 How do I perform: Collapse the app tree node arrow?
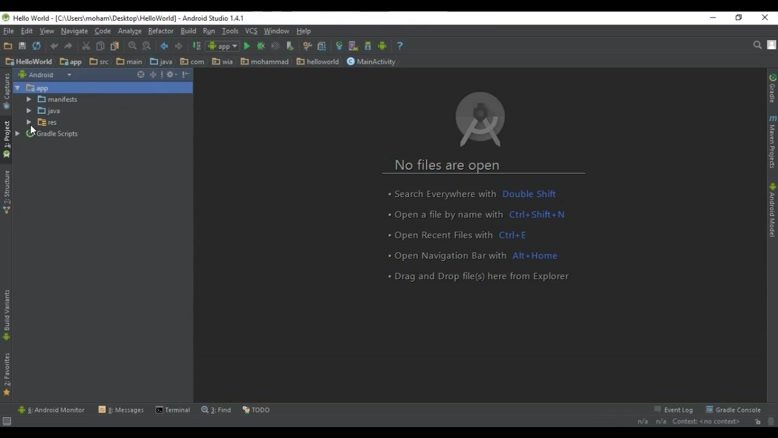[17, 88]
